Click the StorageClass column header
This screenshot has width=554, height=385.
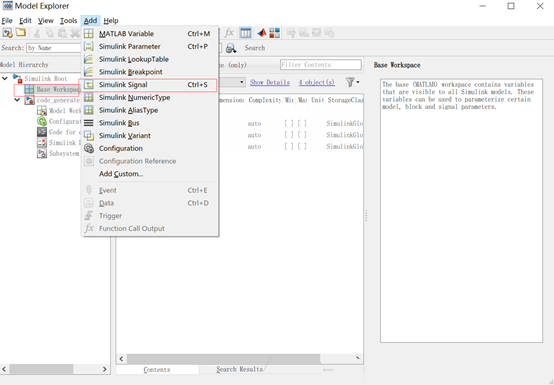click(x=345, y=100)
